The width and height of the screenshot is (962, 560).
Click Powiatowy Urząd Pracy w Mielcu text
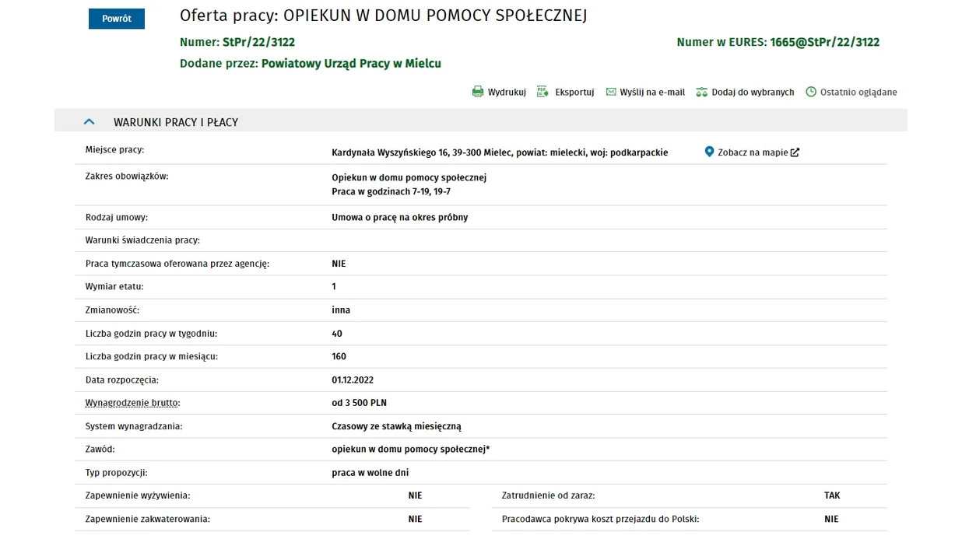pyautogui.click(x=351, y=64)
